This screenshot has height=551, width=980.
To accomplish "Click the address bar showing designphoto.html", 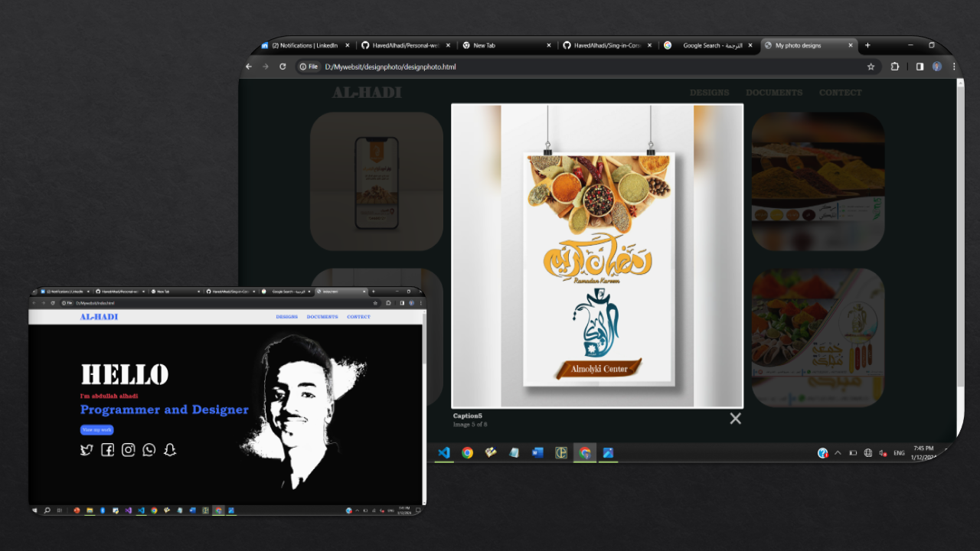I will tap(536, 67).
